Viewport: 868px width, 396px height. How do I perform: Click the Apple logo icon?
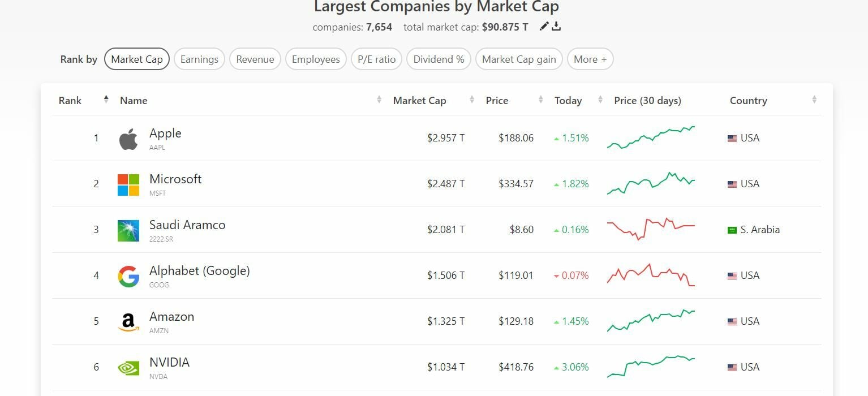pos(128,139)
